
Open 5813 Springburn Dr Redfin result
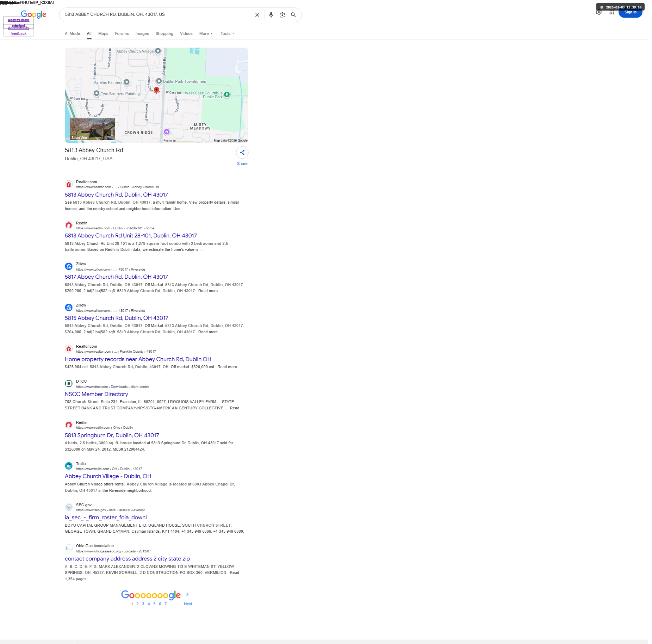point(112,435)
